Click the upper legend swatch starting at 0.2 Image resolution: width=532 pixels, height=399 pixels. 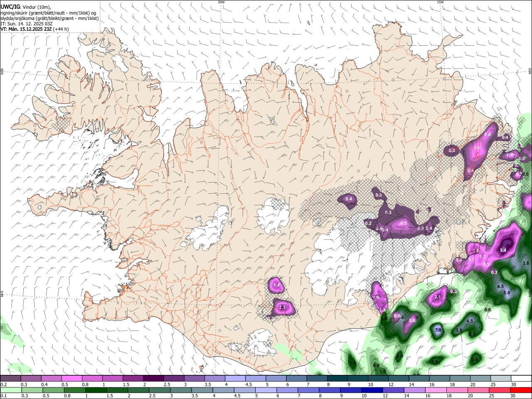10,379
